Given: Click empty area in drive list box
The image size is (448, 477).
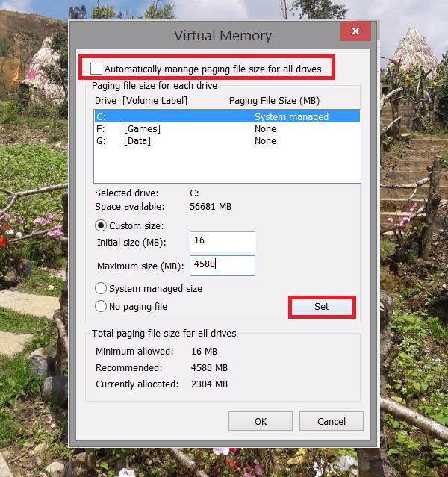Looking at the screenshot, I should click(227, 165).
